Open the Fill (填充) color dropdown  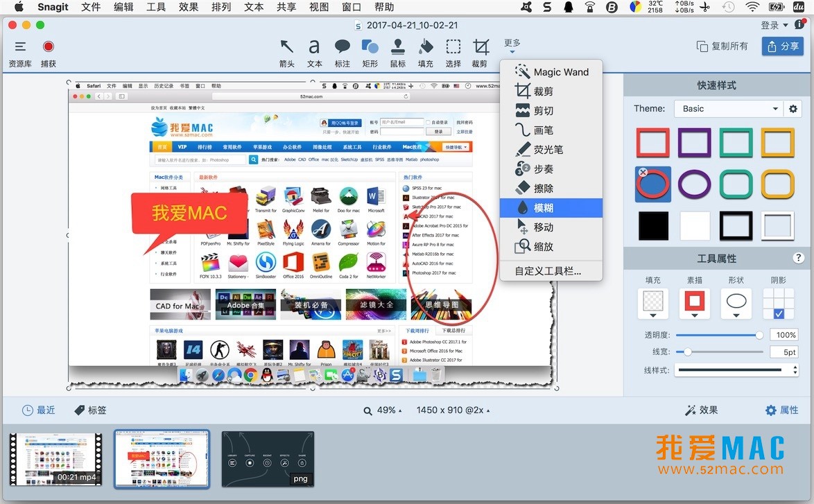[652, 304]
